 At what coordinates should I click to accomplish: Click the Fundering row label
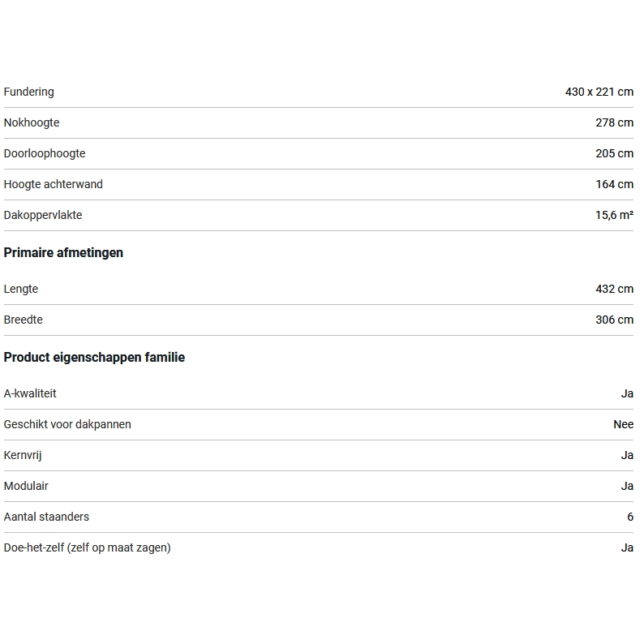click(x=29, y=92)
